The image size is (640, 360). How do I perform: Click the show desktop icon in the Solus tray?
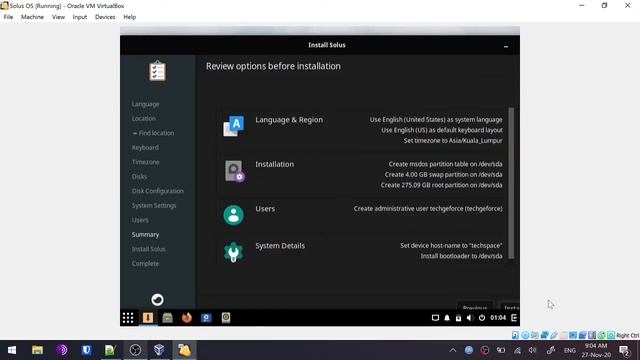435,318
